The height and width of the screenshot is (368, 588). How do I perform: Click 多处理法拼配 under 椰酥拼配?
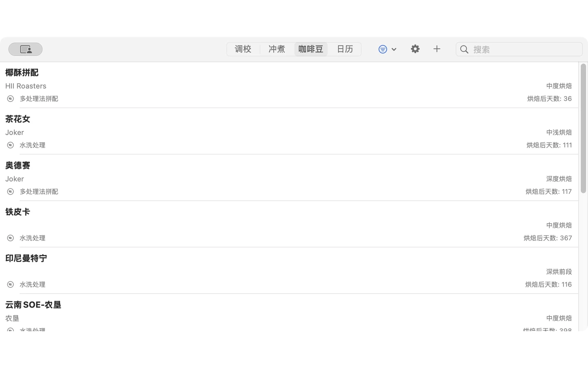click(x=39, y=99)
